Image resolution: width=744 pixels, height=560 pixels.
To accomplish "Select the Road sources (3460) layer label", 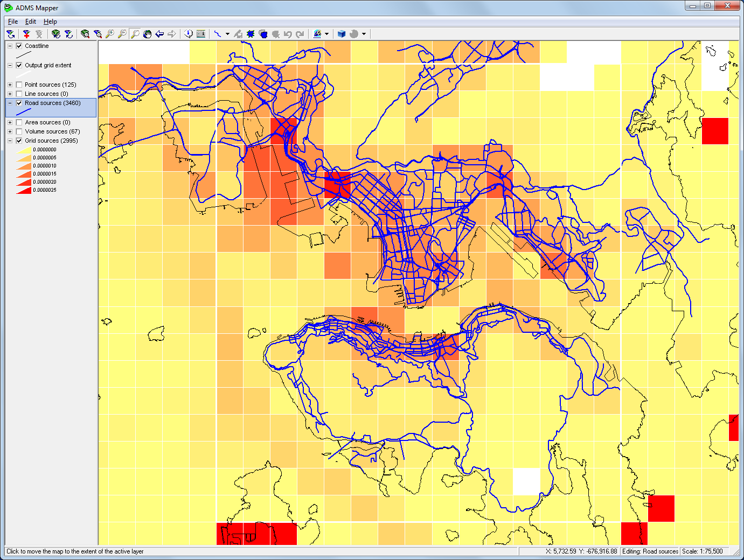I will 52,103.
